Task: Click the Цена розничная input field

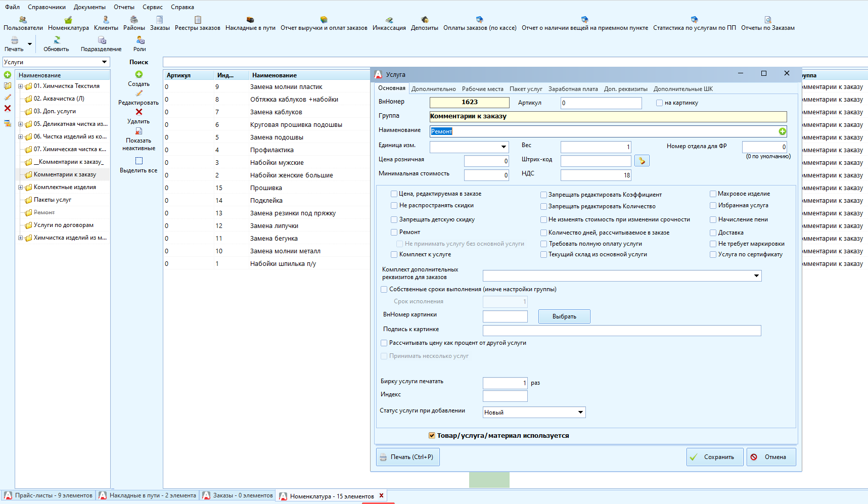Action: (x=486, y=161)
